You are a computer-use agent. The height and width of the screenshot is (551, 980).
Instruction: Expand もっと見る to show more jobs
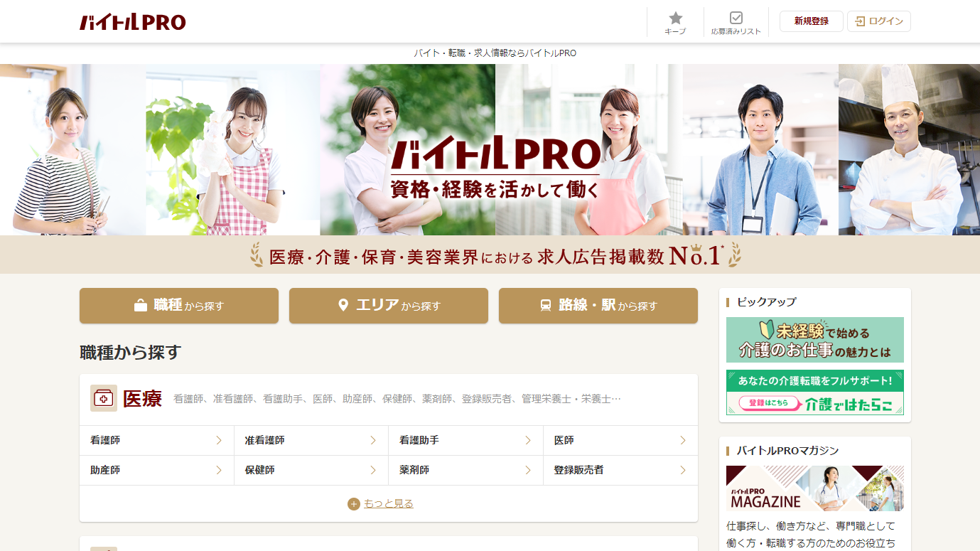(x=388, y=503)
